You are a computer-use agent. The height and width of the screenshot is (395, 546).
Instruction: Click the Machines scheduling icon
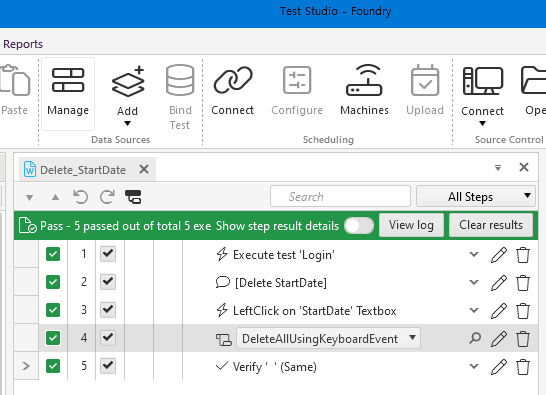pos(364,90)
